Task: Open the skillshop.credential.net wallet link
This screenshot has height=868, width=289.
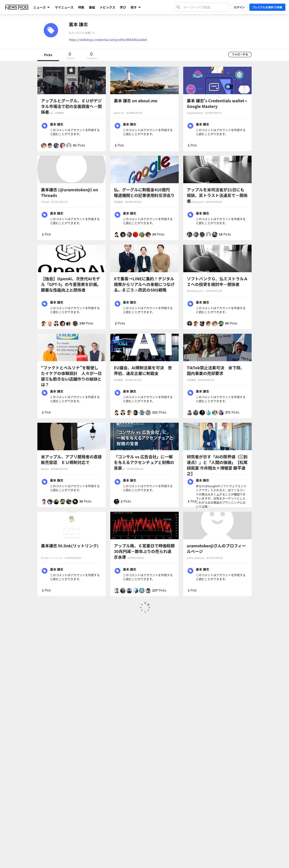Action: tap(108, 40)
